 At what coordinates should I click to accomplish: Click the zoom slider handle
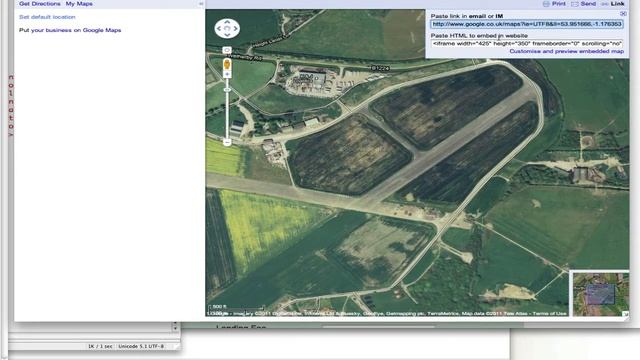coord(227,89)
